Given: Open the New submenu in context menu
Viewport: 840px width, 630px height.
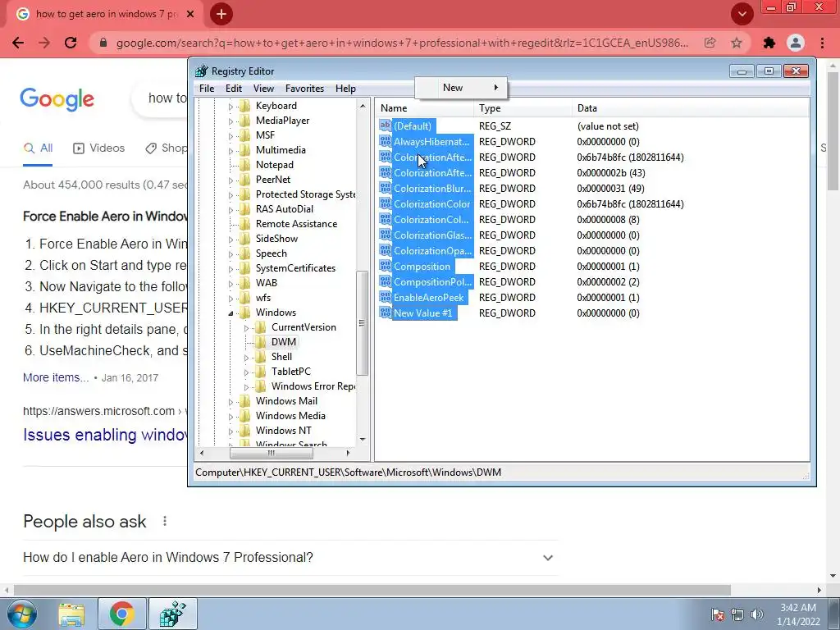Looking at the screenshot, I should tap(461, 88).
